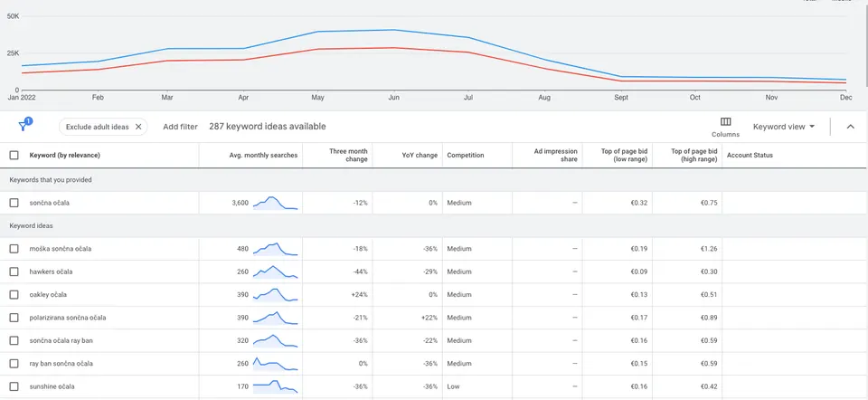Open the sončna očala trend sparkline
This screenshot has width=868, height=400.
click(x=276, y=203)
